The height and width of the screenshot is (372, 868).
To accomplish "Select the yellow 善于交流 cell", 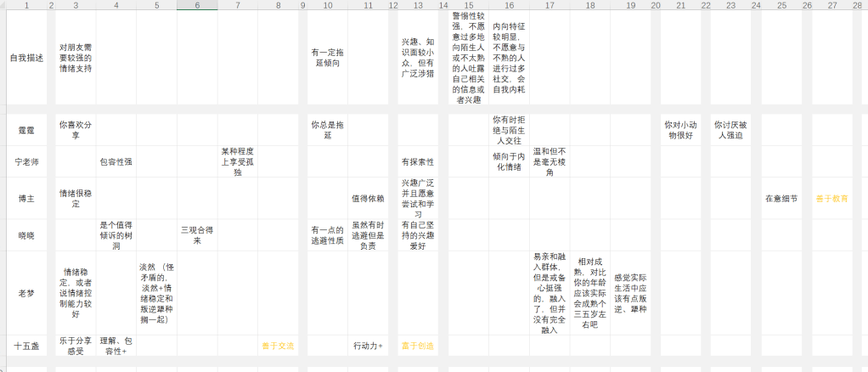I will (x=278, y=346).
